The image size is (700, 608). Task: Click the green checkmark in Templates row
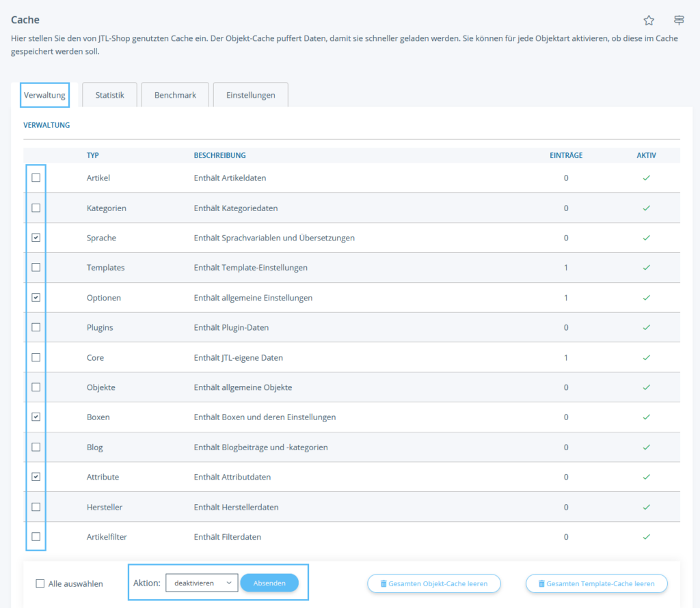[x=646, y=267]
